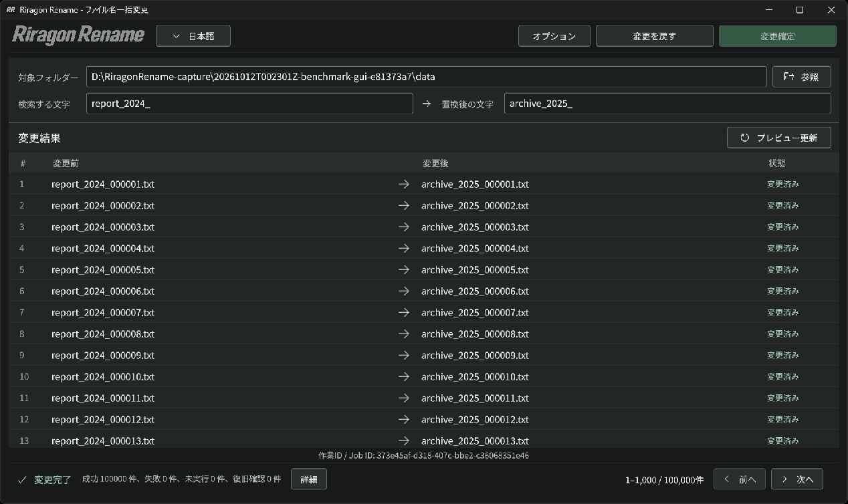Click 変更済み status of row 12
Screen dimensions: 848x504
(x=783, y=420)
